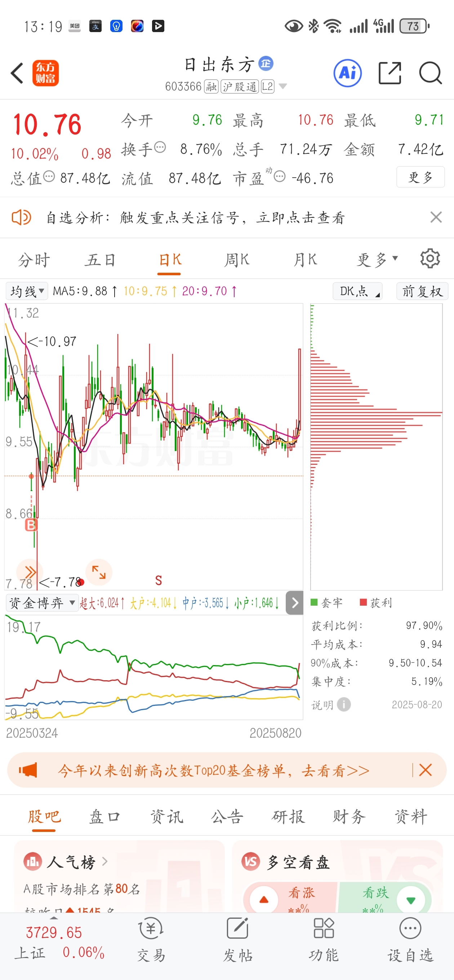Expand K-line chart to fullscreen icon
454x980 pixels.
click(99, 572)
